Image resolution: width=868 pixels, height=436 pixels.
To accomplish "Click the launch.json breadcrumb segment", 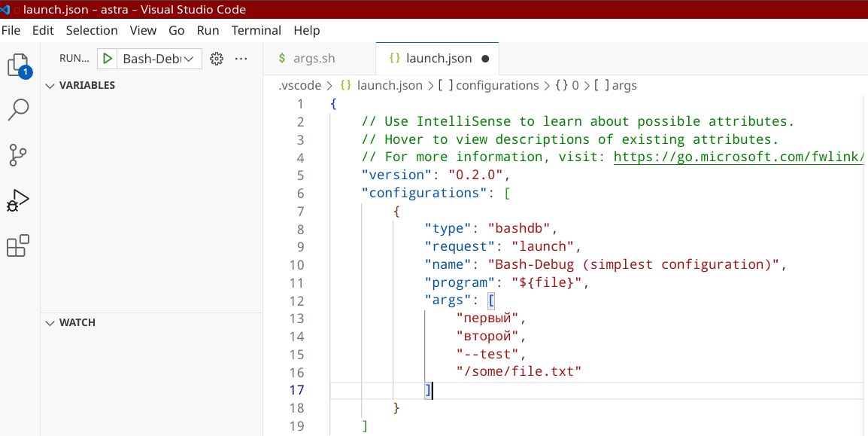I will pyautogui.click(x=381, y=86).
